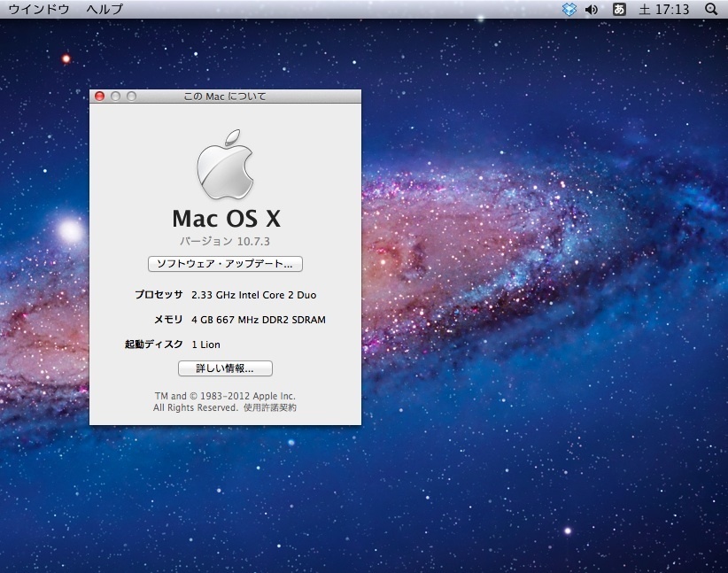Click the 詳しい情報... button

(x=225, y=368)
